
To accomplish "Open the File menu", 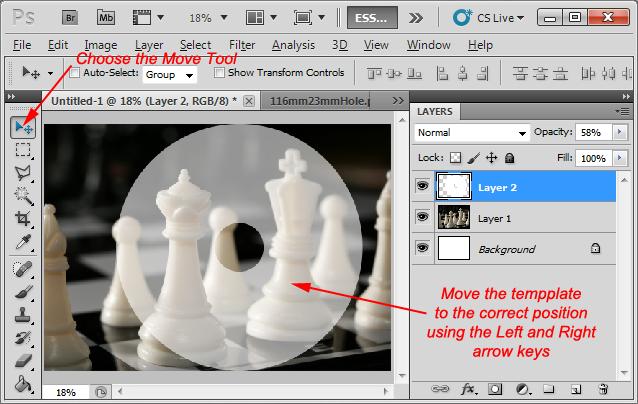I will (22, 45).
